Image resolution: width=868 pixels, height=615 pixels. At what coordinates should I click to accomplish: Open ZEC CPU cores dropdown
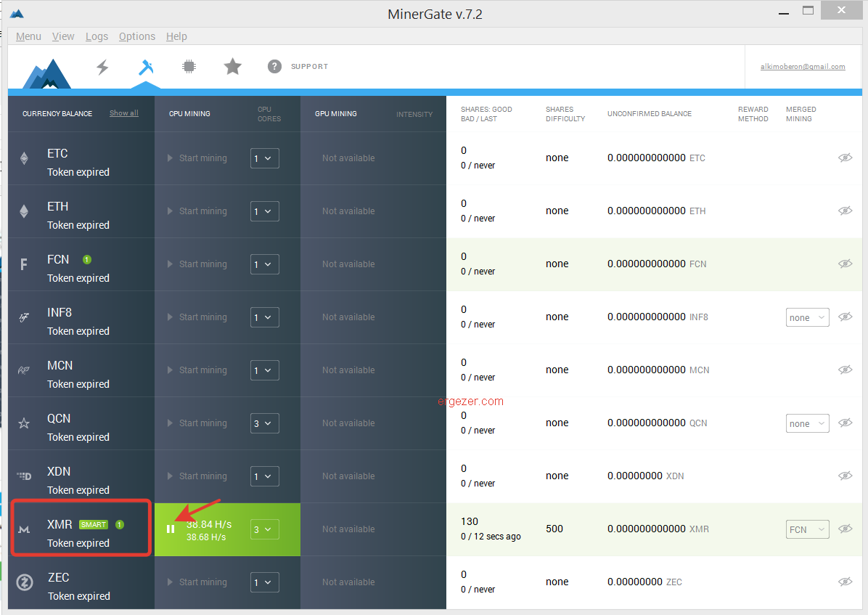pos(265,582)
